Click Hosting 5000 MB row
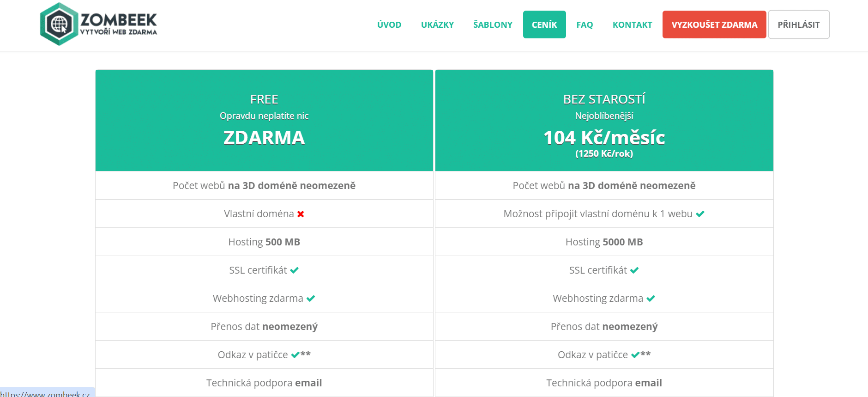 604,242
